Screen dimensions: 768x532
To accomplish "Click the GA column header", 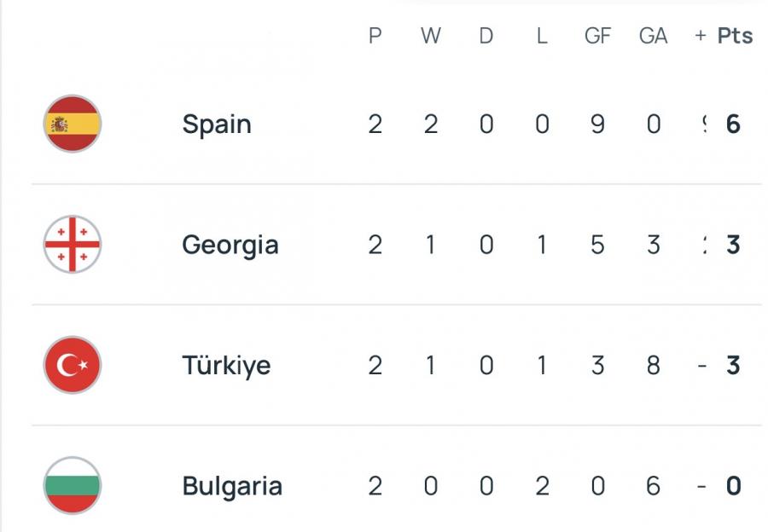I will pos(653,36).
